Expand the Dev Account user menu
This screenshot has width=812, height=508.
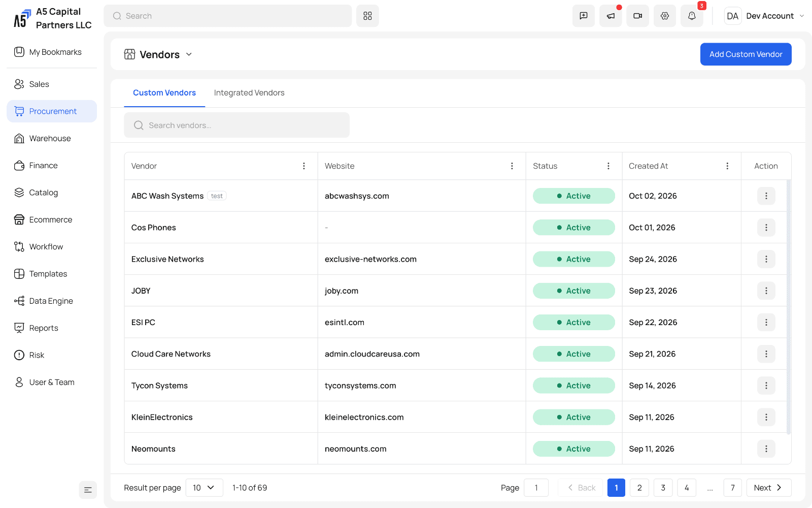point(764,16)
